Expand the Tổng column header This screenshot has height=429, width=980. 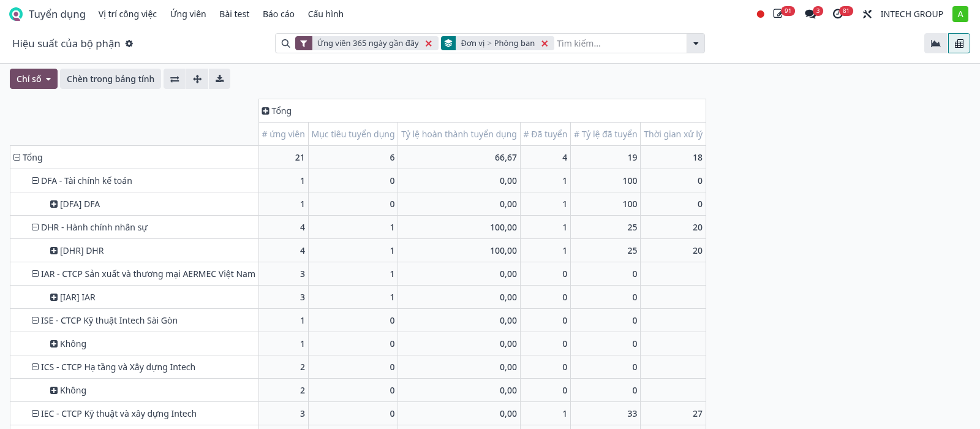pos(277,111)
